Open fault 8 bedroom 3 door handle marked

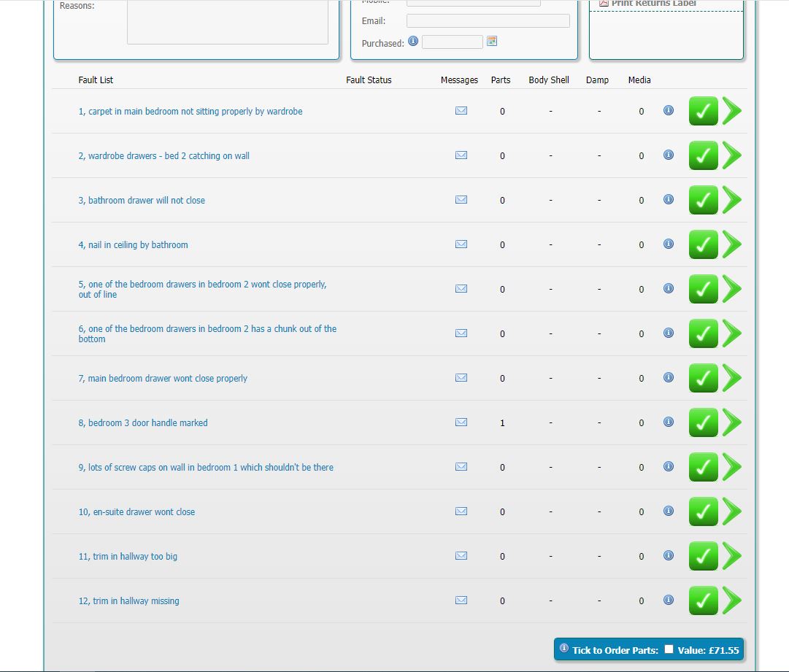pyautogui.click(x=143, y=423)
